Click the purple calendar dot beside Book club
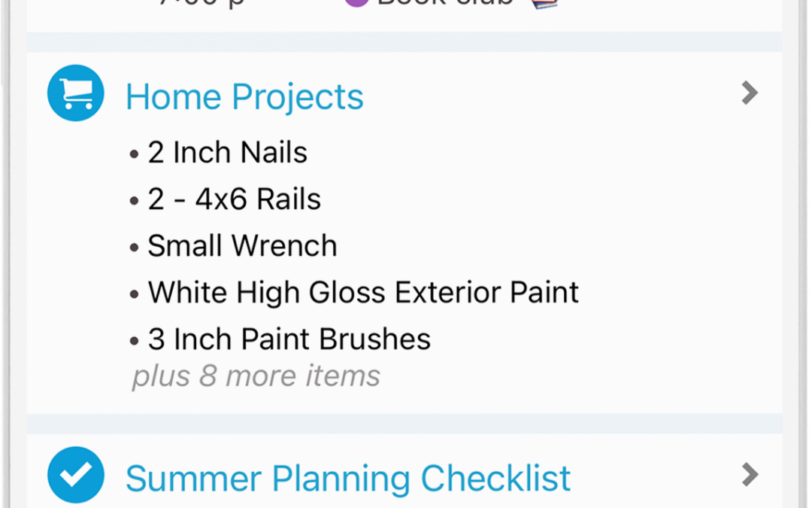The image size is (812, 508). [x=356, y=3]
